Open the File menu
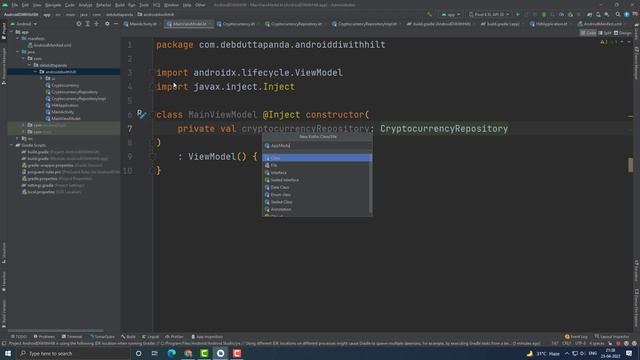Image resolution: width=640 pixels, height=360 pixels. [15, 5]
